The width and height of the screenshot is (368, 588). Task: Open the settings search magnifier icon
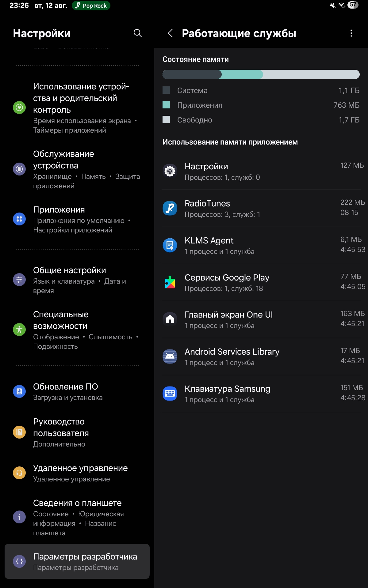pyautogui.click(x=138, y=33)
